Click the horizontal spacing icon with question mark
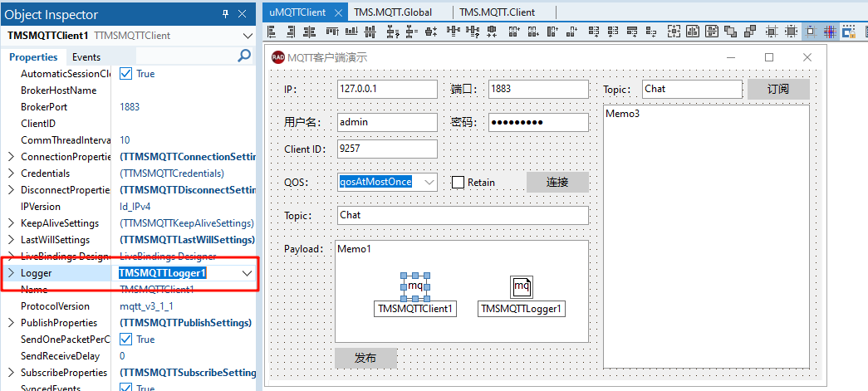 tap(473, 32)
